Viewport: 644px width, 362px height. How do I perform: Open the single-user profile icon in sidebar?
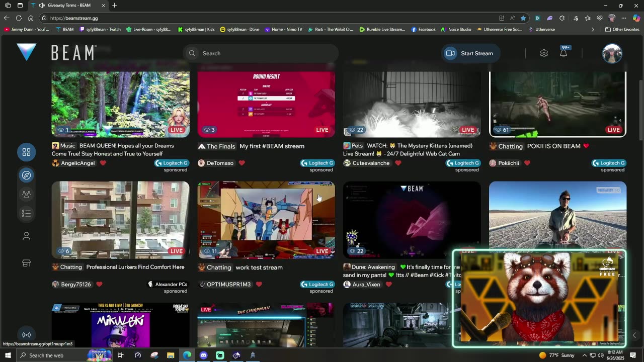coord(27,236)
